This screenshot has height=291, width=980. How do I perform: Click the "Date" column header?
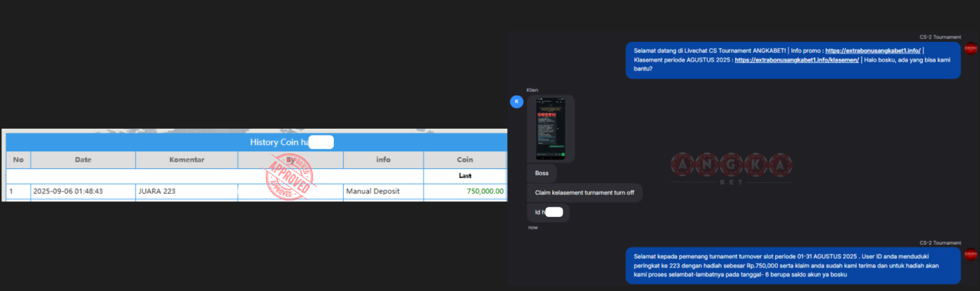click(83, 160)
